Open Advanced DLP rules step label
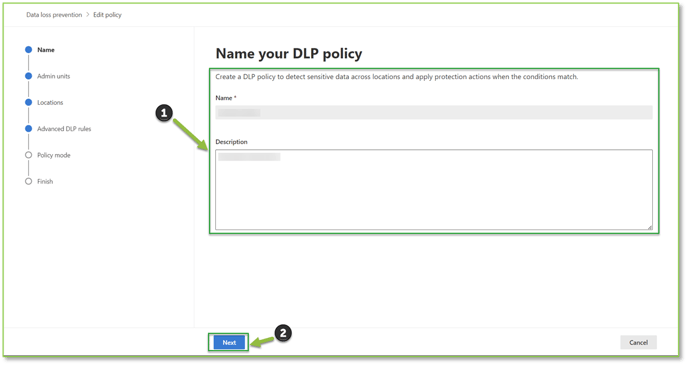The height and width of the screenshot is (365, 687). 64,129
